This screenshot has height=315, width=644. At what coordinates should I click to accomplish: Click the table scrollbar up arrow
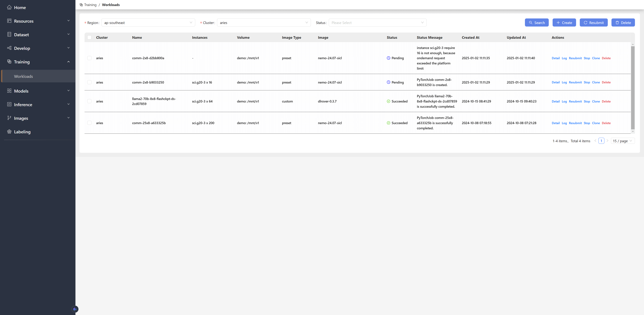click(633, 44)
